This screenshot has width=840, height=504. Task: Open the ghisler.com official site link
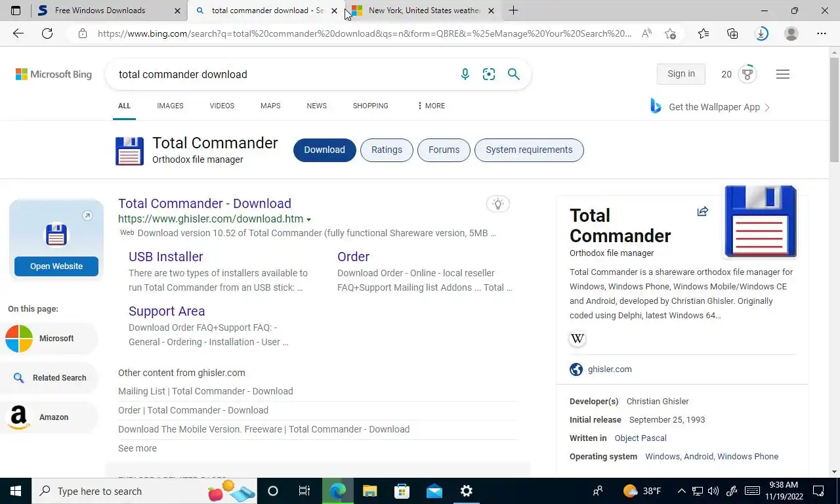click(610, 369)
